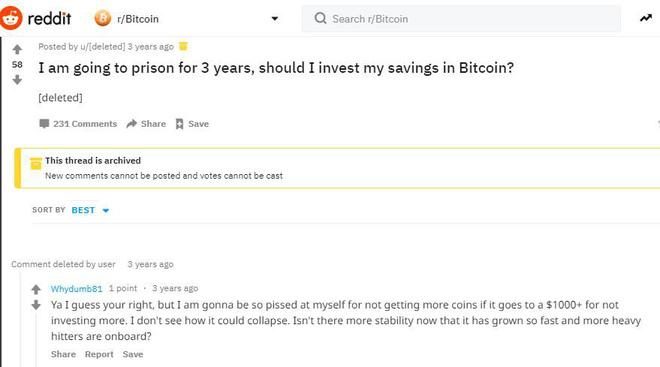Upvote Whydumb81's comment

tap(36, 289)
